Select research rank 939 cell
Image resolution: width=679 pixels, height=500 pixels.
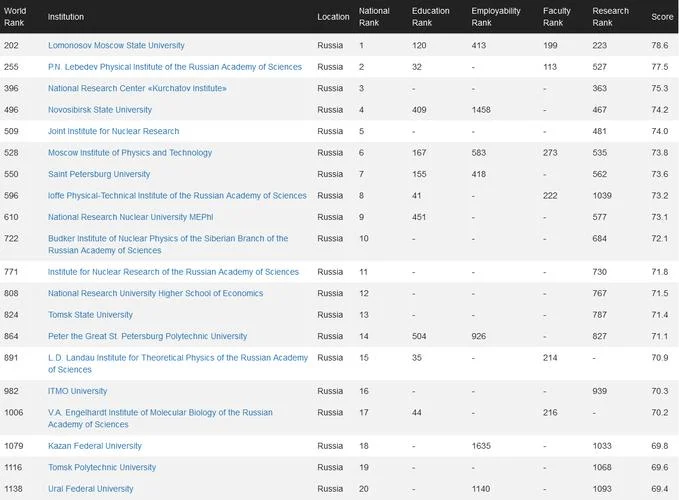coord(600,391)
